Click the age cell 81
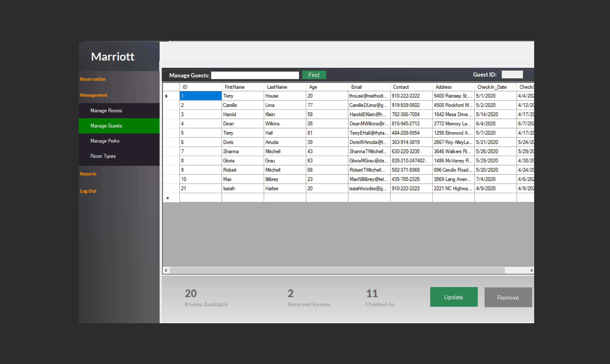This screenshot has width=610, height=364. (327, 133)
